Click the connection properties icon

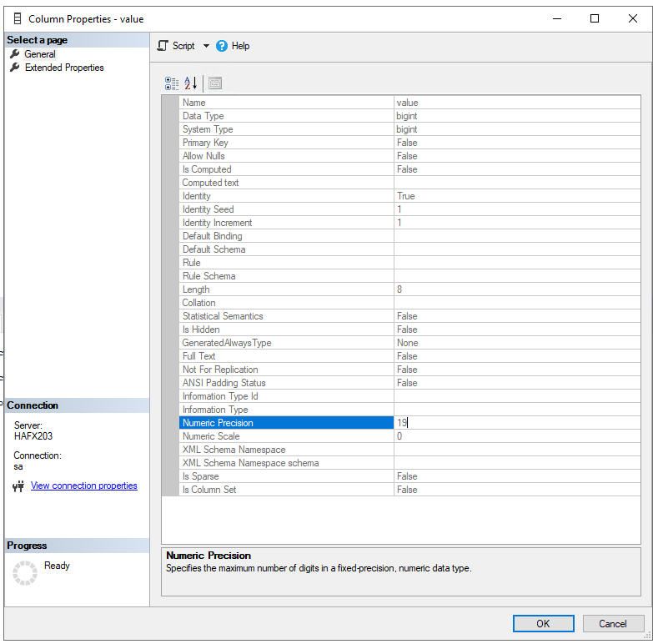(x=18, y=486)
